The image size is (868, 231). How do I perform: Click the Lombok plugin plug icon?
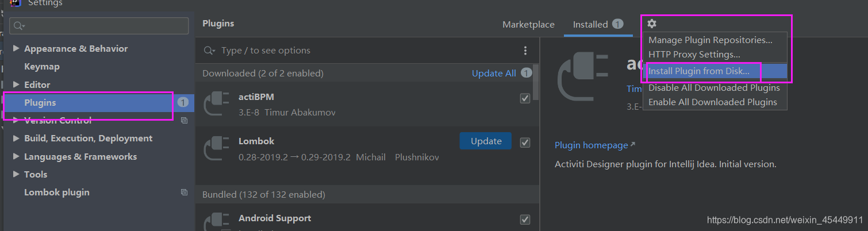click(x=217, y=148)
